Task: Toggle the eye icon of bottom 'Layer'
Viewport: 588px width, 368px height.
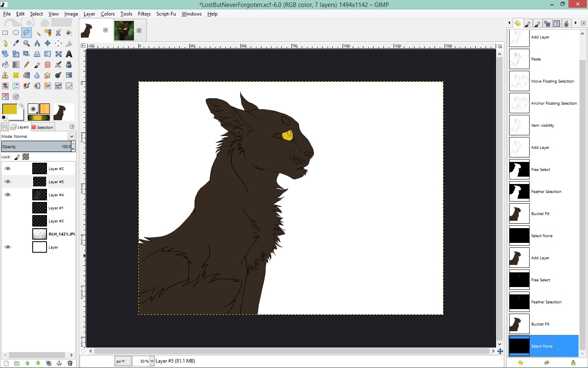Action: click(7, 247)
